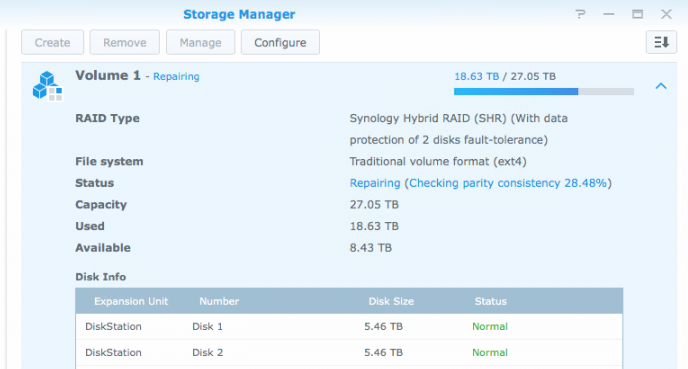This screenshot has height=369, width=688.
Task: Click the Remove button
Action: [125, 43]
